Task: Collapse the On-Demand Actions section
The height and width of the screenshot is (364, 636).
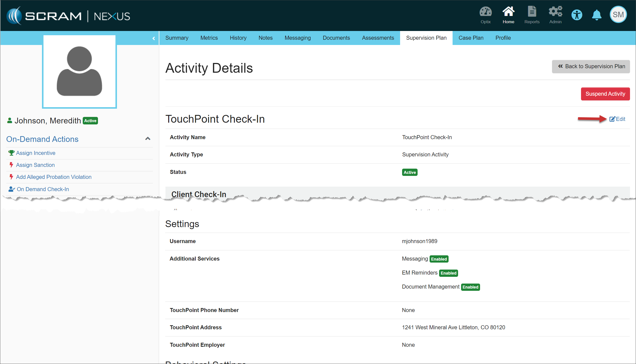Action: pyautogui.click(x=148, y=139)
